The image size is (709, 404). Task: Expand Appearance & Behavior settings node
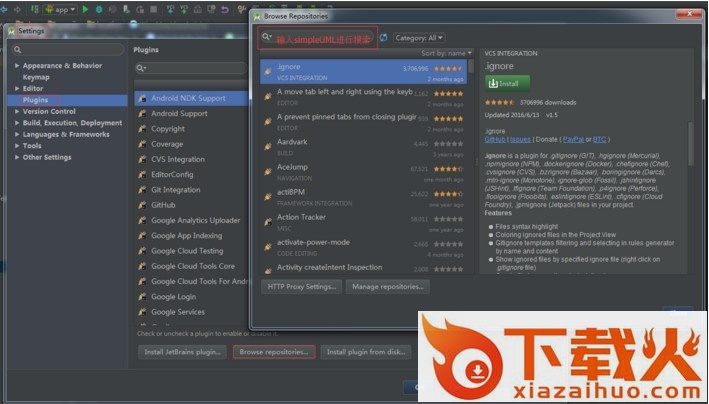[x=17, y=66]
